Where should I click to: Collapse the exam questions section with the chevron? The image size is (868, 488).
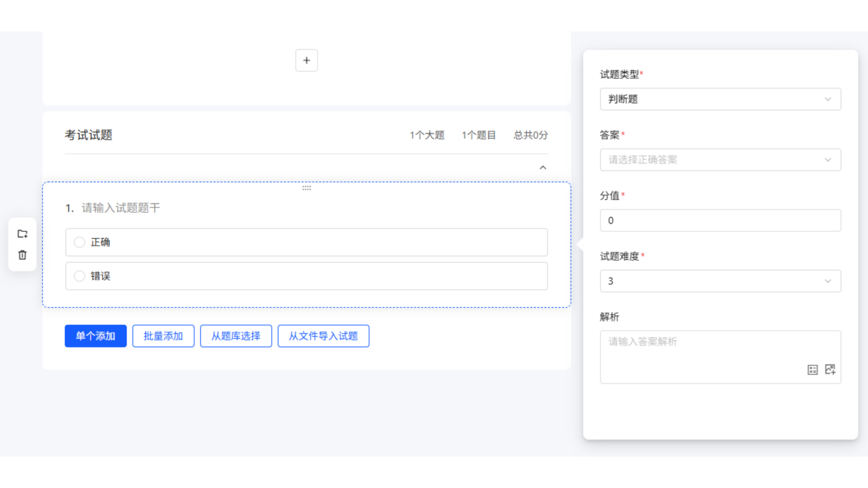pyautogui.click(x=542, y=168)
